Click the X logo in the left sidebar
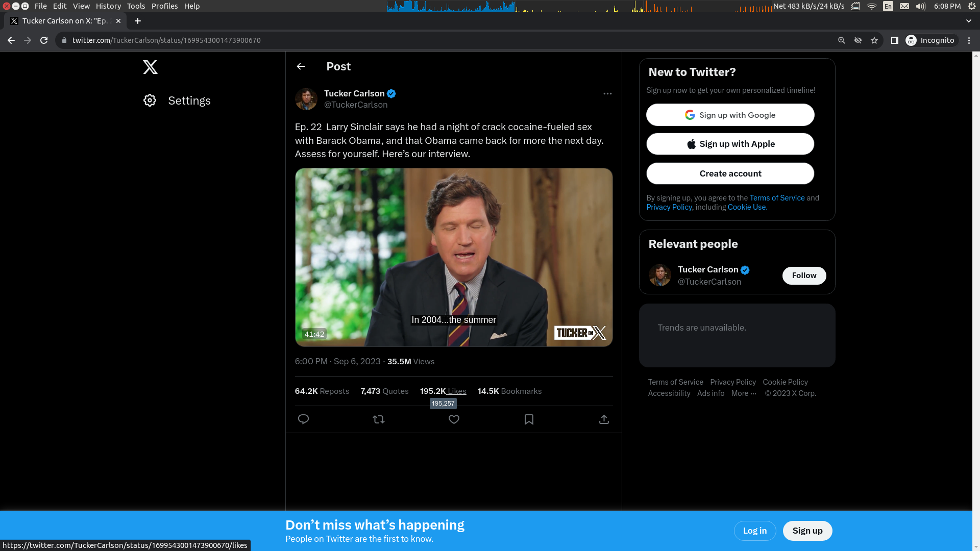 click(150, 67)
